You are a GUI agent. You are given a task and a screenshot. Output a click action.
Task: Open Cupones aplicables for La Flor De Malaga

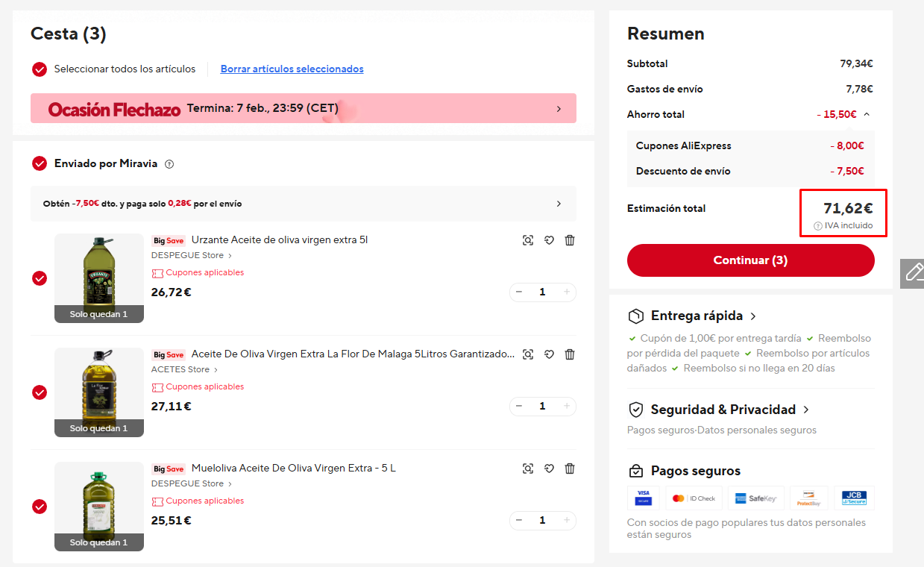tap(198, 387)
